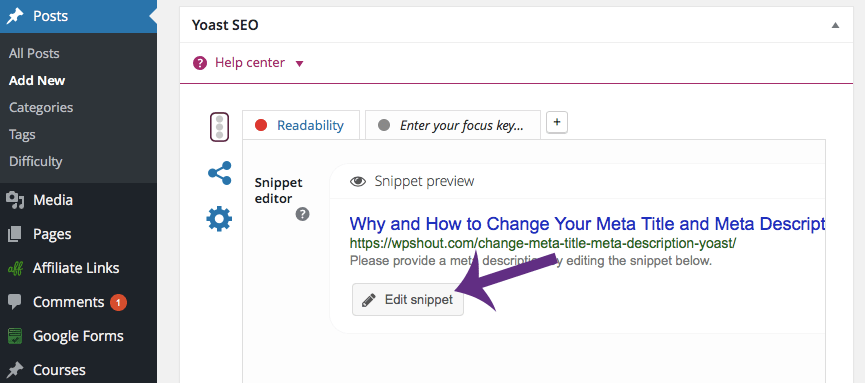Click the Edit snippet button
865x383 pixels.
[408, 300]
